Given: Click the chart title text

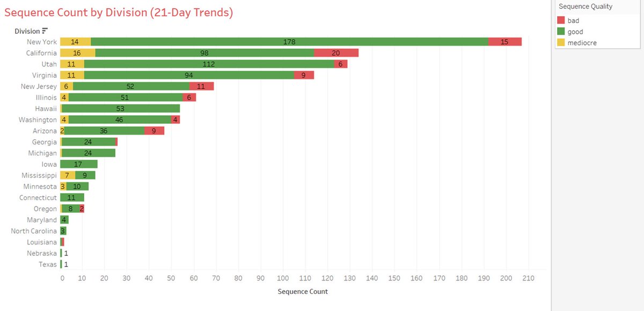Looking at the screenshot, I should (x=119, y=12).
